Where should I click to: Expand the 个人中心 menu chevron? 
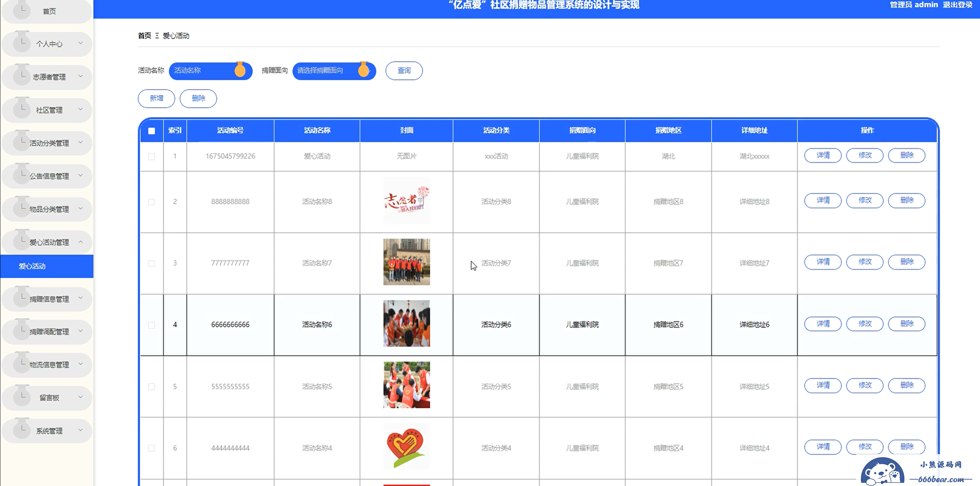(81, 43)
